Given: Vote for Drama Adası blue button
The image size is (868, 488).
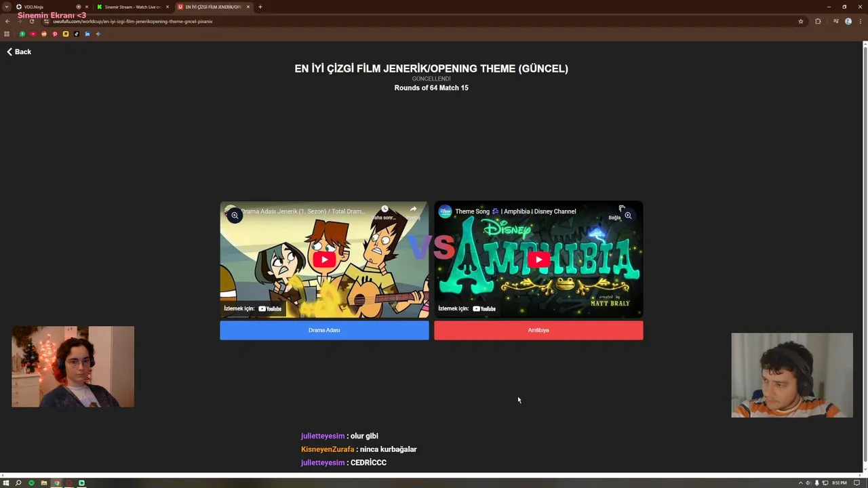Looking at the screenshot, I should click(324, 330).
